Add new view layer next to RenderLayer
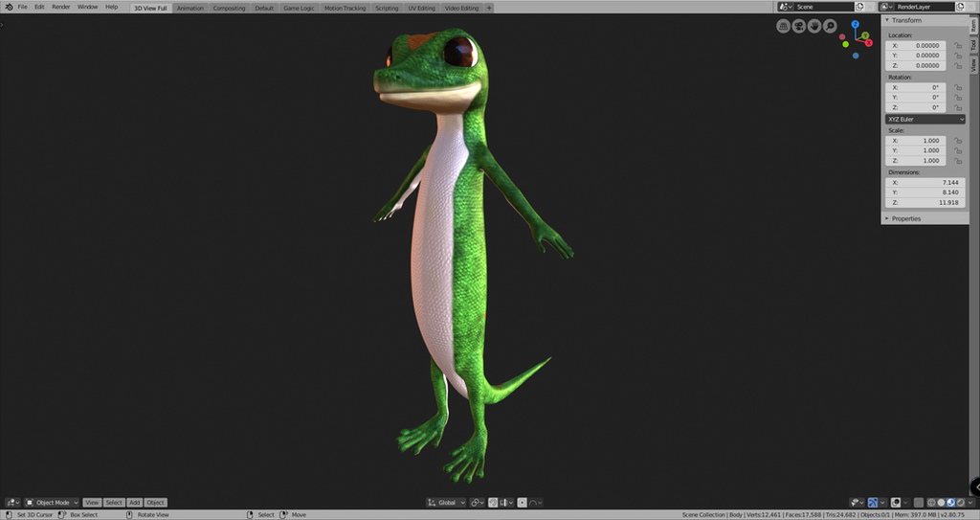Viewport: 980px width, 520px height. [960, 7]
